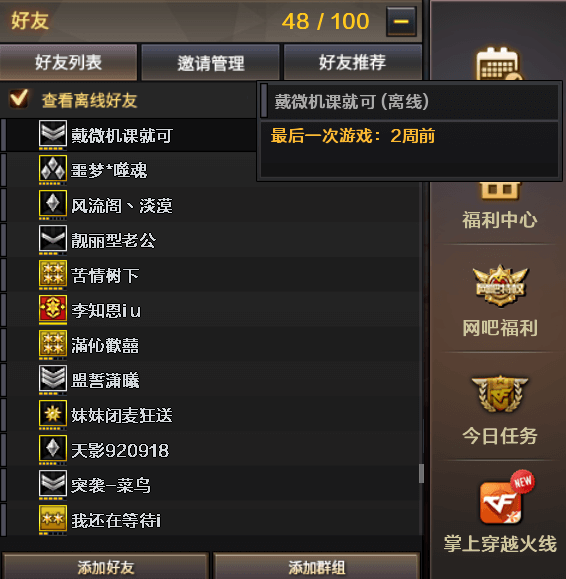566x579 pixels.
Task: Click the calendar icon in the sidebar
Action: pyautogui.click(x=498, y=64)
